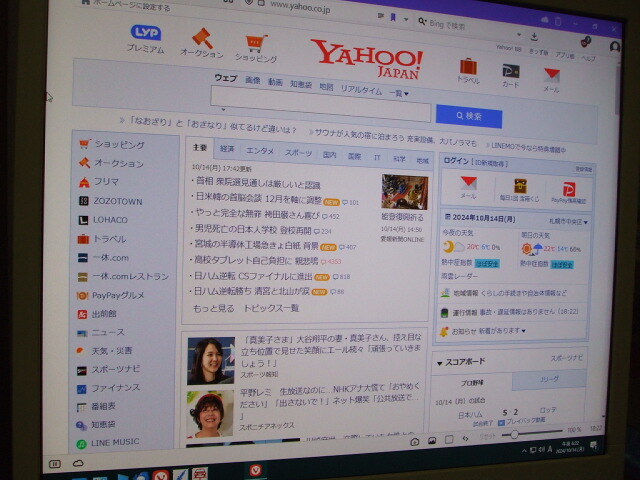Open headline 日ハム逆転 CSファイナルに進出
This screenshot has width=640, height=480.
[253, 276]
